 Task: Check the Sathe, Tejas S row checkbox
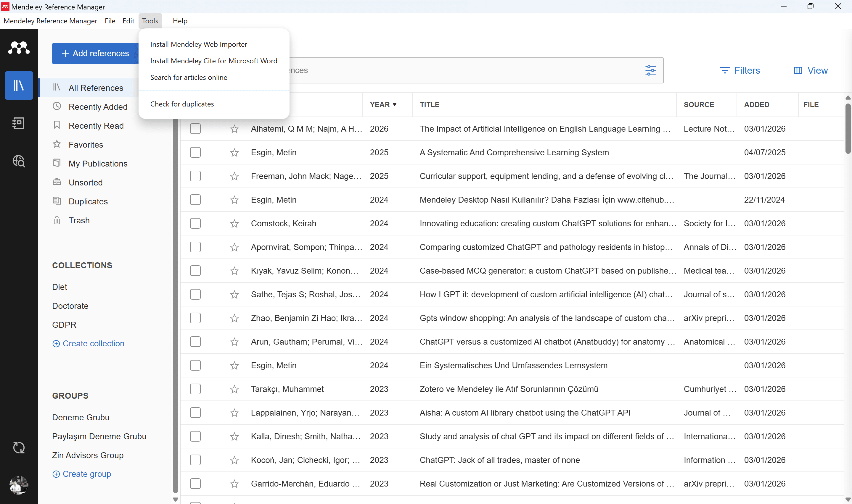pos(195,295)
